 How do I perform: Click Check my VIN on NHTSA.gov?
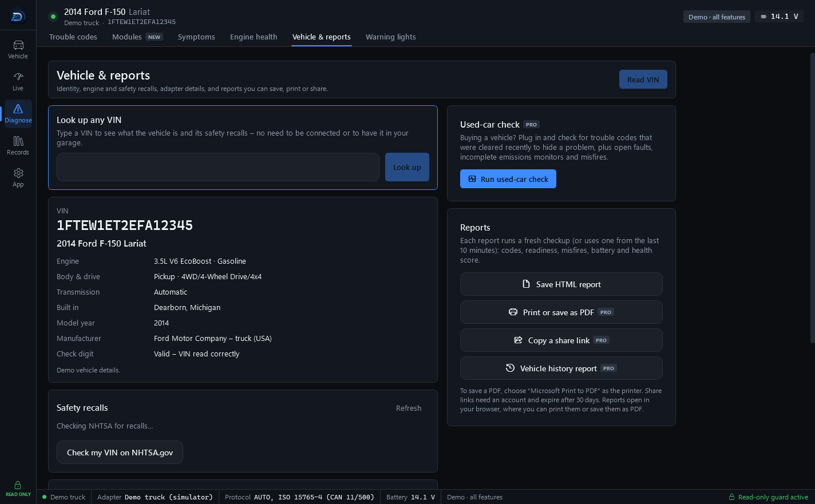pyautogui.click(x=120, y=453)
